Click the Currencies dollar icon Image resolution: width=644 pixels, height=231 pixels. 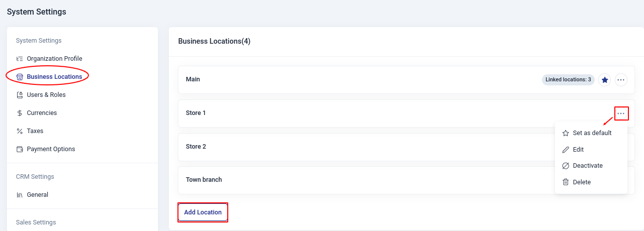click(x=20, y=113)
